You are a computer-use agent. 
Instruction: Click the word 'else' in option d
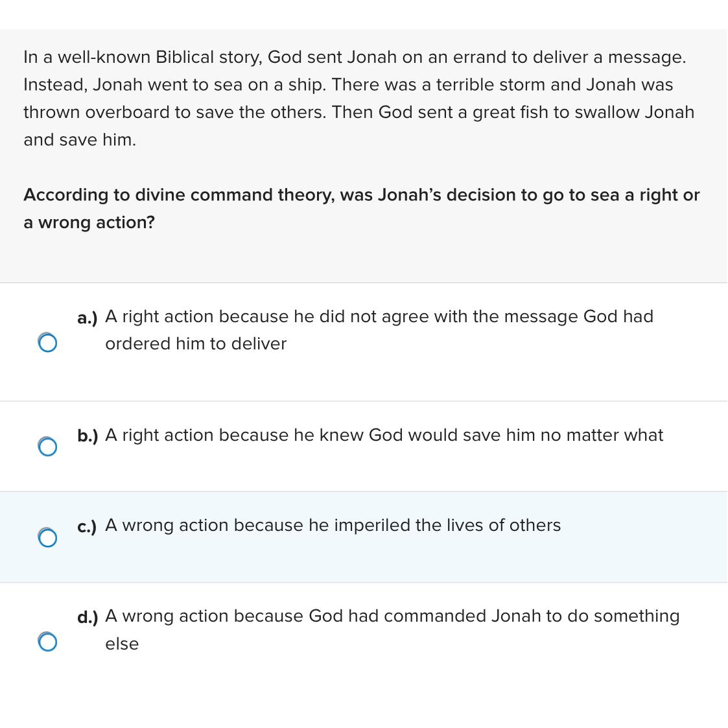click(x=122, y=644)
